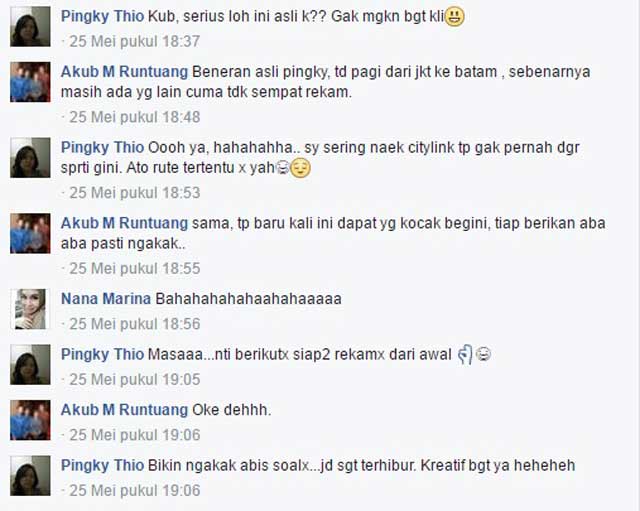Viewport: 640px width, 511px height.
Task: Click Nana Marina's name link
Action: point(106,299)
